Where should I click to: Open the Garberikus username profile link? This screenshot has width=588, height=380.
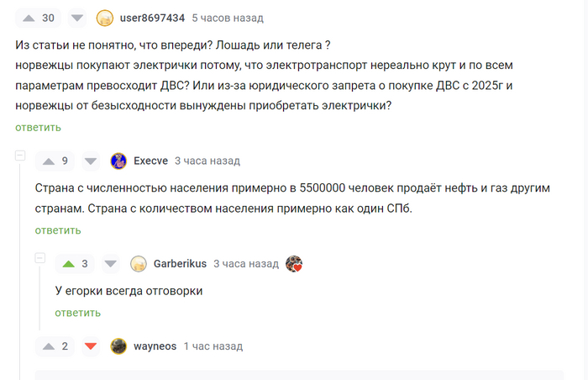point(180,263)
